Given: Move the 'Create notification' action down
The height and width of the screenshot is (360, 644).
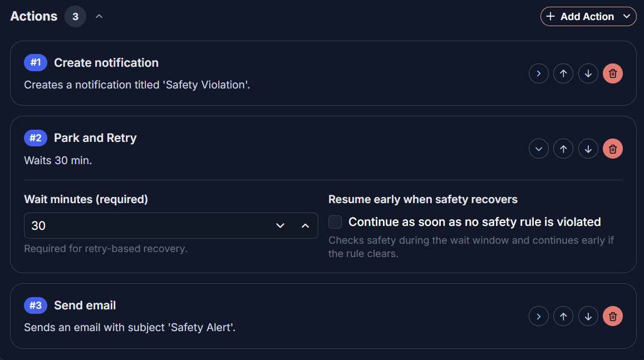Looking at the screenshot, I should click(x=588, y=73).
